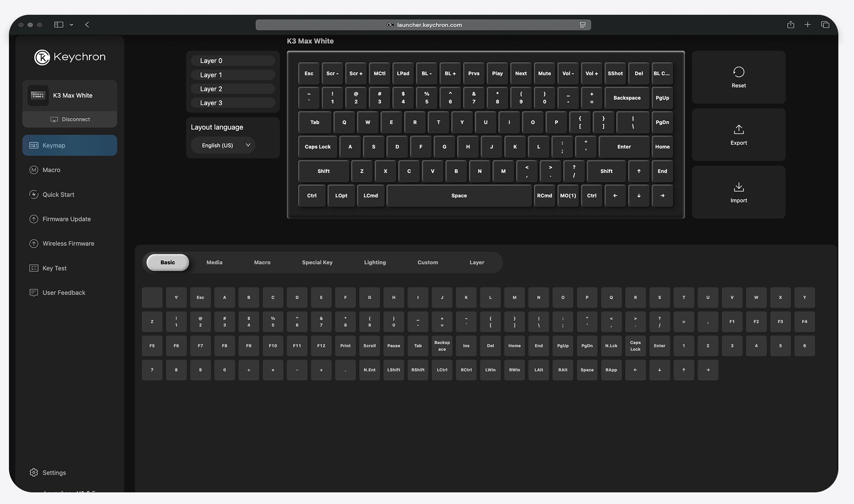Image resolution: width=854 pixels, height=504 pixels.
Task: Select Layer 3
Action: 233,103
